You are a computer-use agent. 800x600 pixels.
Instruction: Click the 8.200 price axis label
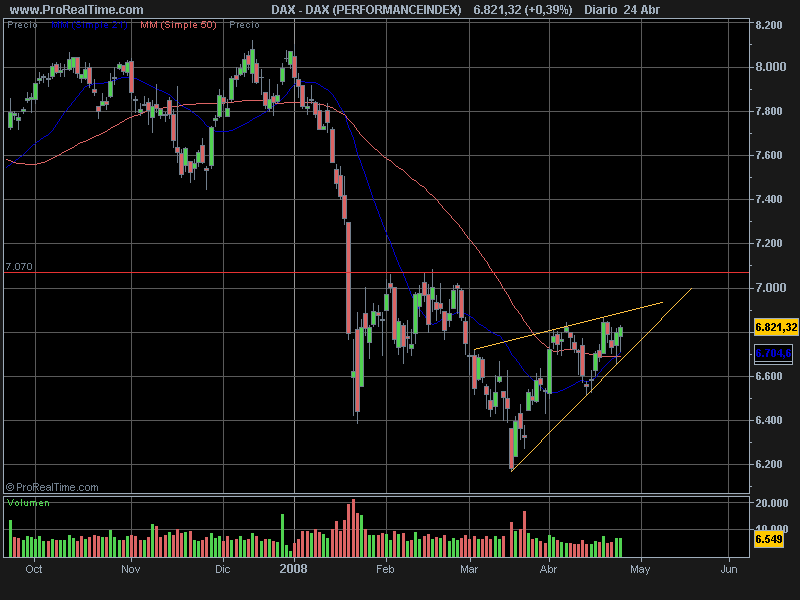tap(769, 25)
